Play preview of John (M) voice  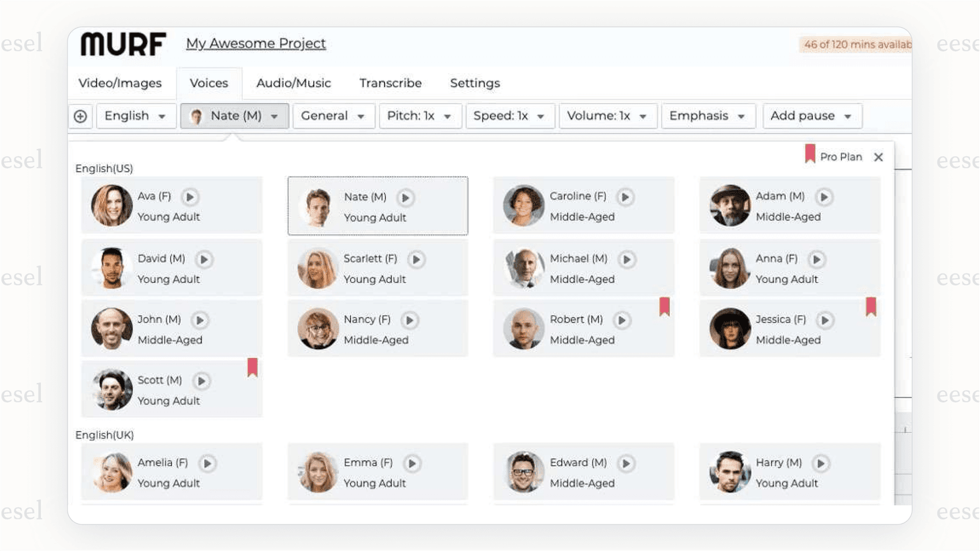click(199, 320)
